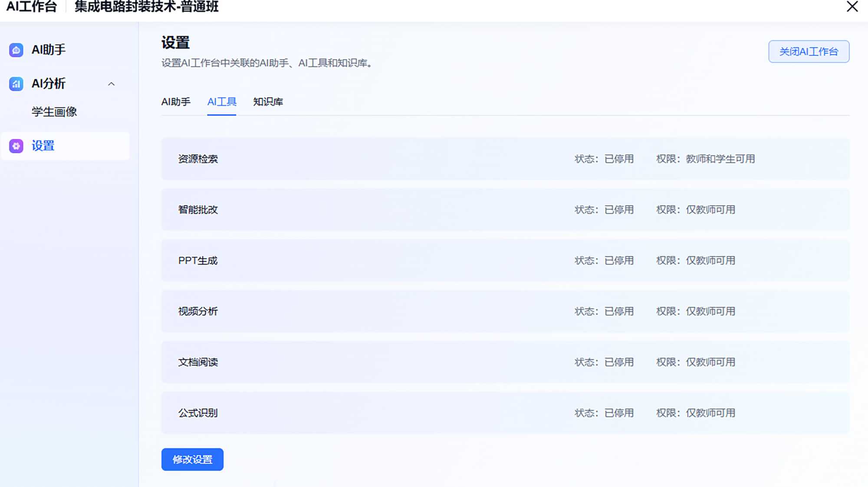Select the AI工具 tab

point(222,102)
